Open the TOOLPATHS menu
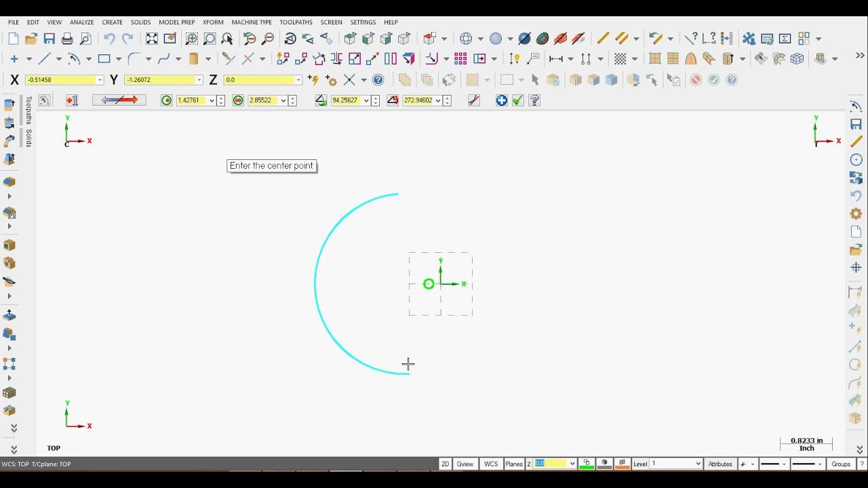The image size is (868, 488). click(x=296, y=22)
